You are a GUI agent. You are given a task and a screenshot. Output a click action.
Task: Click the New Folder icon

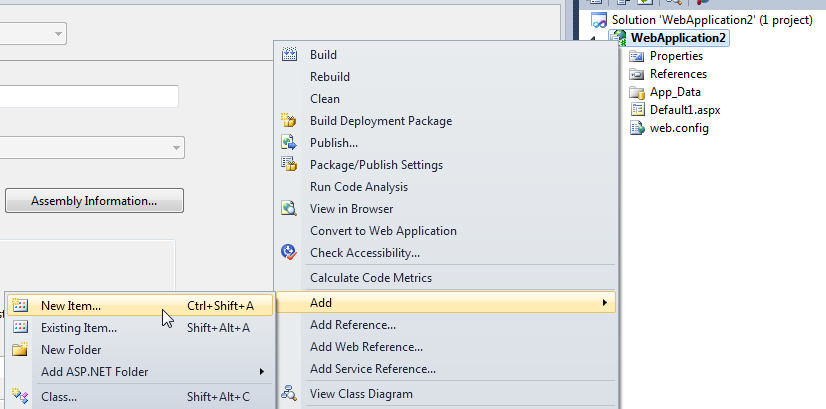coord(20,349)
